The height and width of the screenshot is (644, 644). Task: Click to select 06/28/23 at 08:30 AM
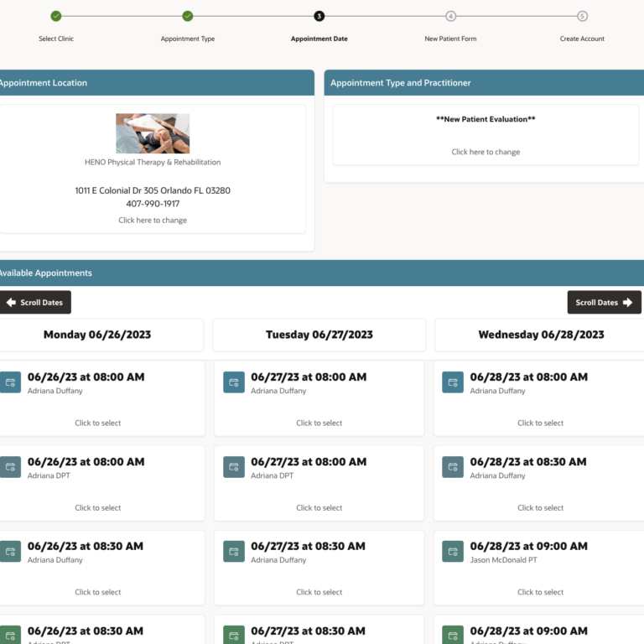pyautogui.click(x=541, y=507)
